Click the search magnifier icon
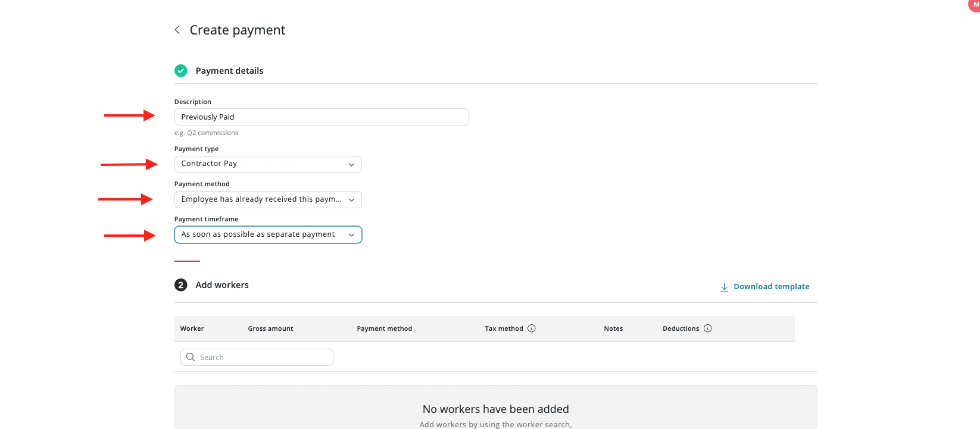The width and height of the screenshot is (980, 429). click(191, 357)
